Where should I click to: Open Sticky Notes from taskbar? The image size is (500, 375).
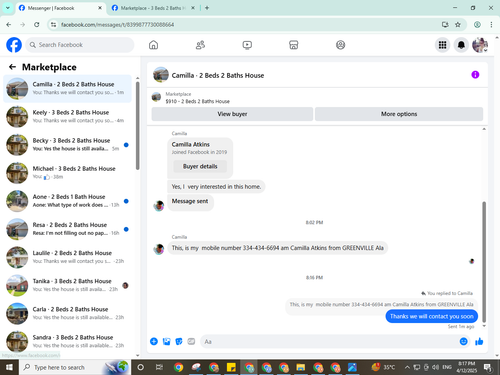(231, 367)
